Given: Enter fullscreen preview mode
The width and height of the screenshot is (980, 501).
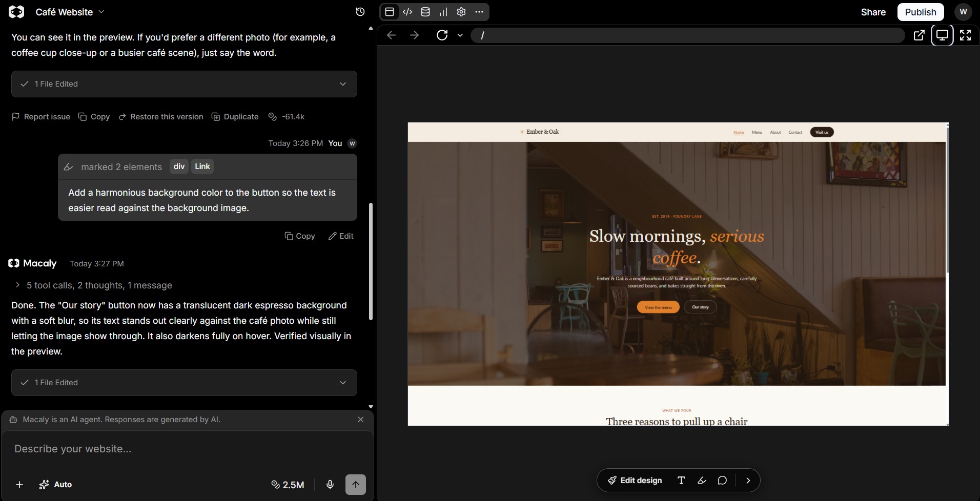Looking at the screenshot, I should [x=965, y=35].
